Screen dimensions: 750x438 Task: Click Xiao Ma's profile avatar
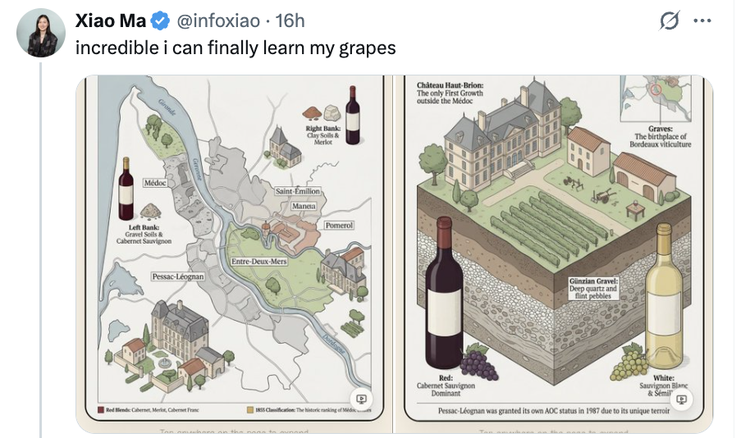(41, 33)
